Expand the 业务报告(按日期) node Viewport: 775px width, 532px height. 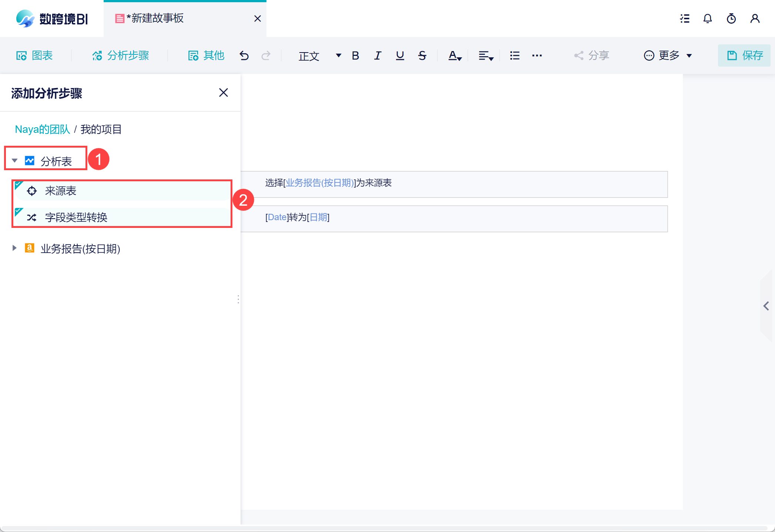pyautogui.click(x=14, y=248)
